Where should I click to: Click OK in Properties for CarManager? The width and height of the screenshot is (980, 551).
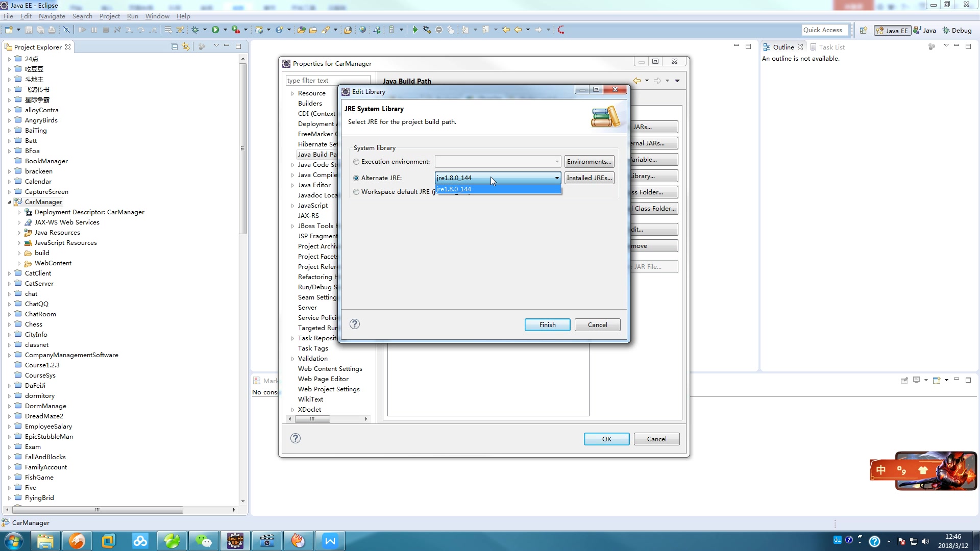click(606, 439)
